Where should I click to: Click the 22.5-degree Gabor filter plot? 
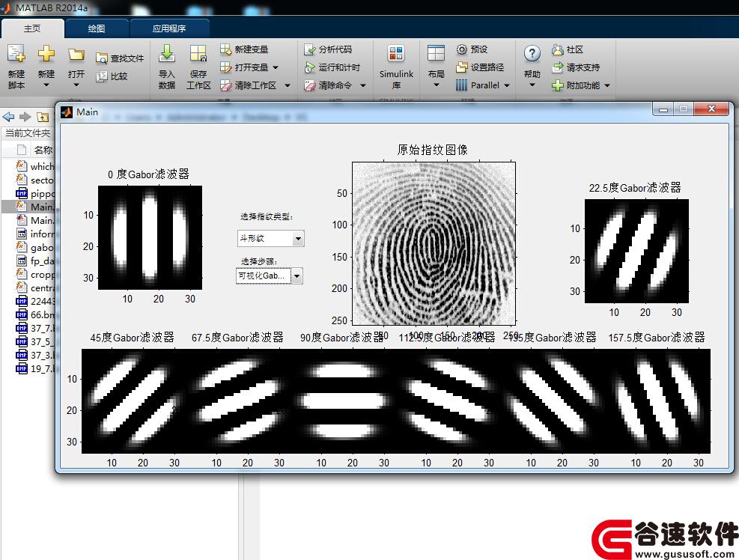coord(636,252)
